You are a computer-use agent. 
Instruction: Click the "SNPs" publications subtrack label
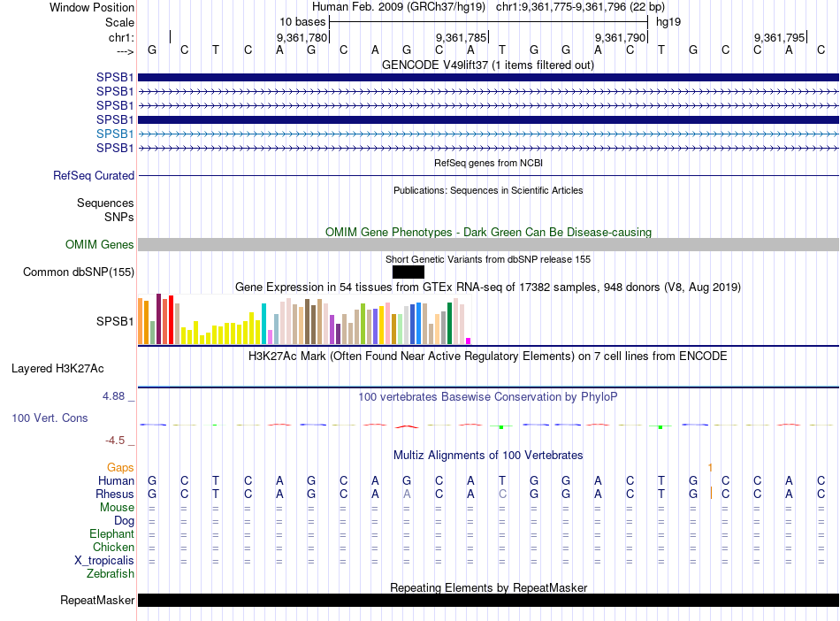[119, 217]
